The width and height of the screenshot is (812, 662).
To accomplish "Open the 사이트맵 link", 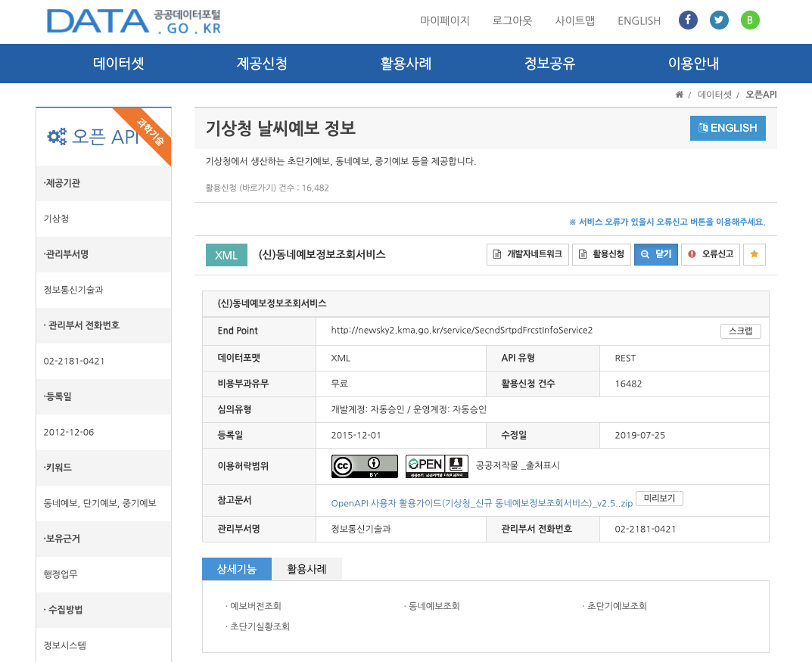I will click(575, 20).
